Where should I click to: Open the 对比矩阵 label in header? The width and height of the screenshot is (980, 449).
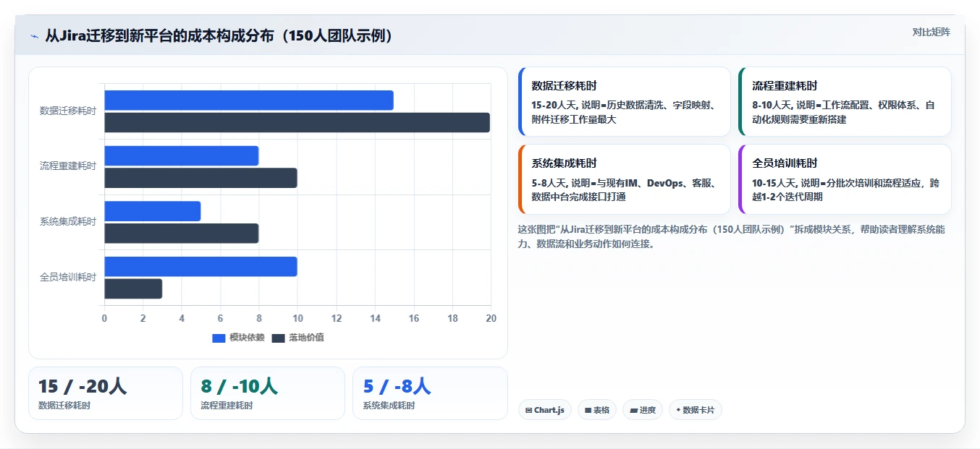click(931, 32)
